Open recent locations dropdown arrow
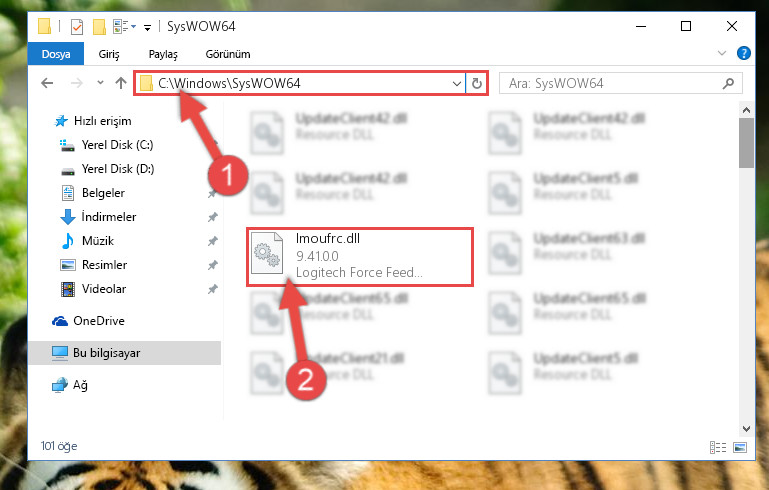This screenshot has height=490, width=769. [100, 82]
